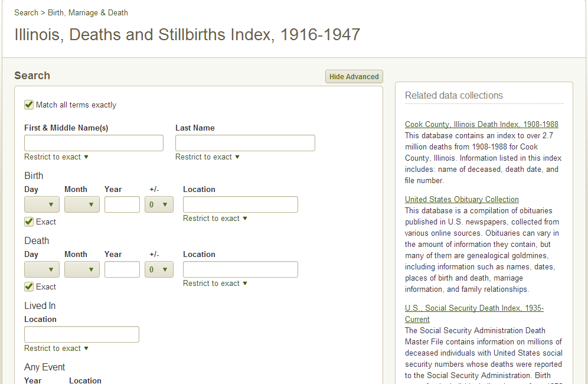Open the Birth +/- year range dropdown
Screen dimensions: 588x384
(x=159, y=204)
